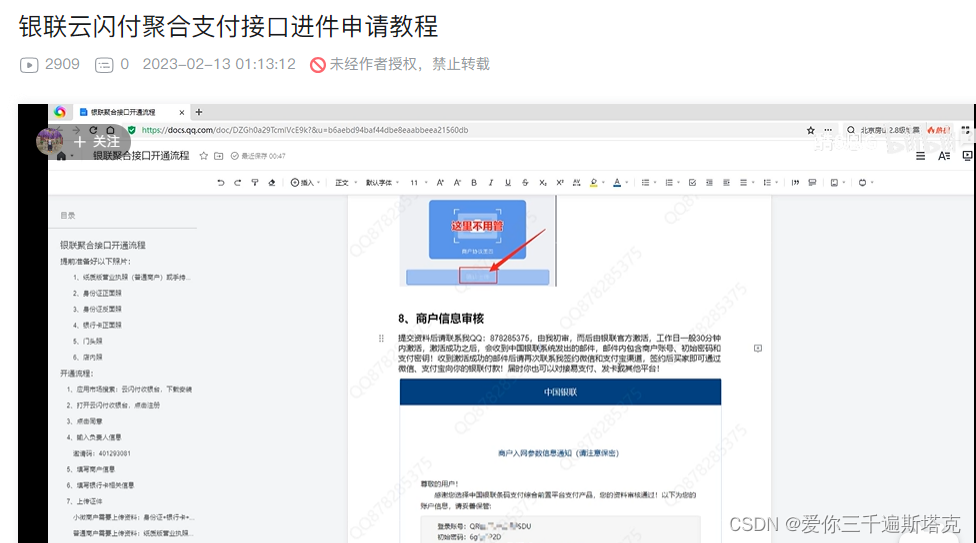Jump to outline item 填写银行卡相关信息
Viewport: 976px width, 543px height.
point(100,486)
